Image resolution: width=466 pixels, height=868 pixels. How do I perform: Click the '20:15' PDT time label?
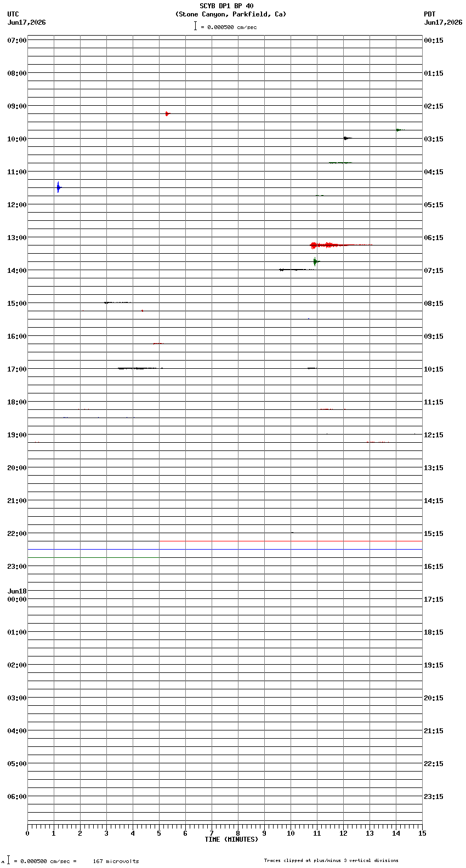pyautogui.click(x=434, y=698)
